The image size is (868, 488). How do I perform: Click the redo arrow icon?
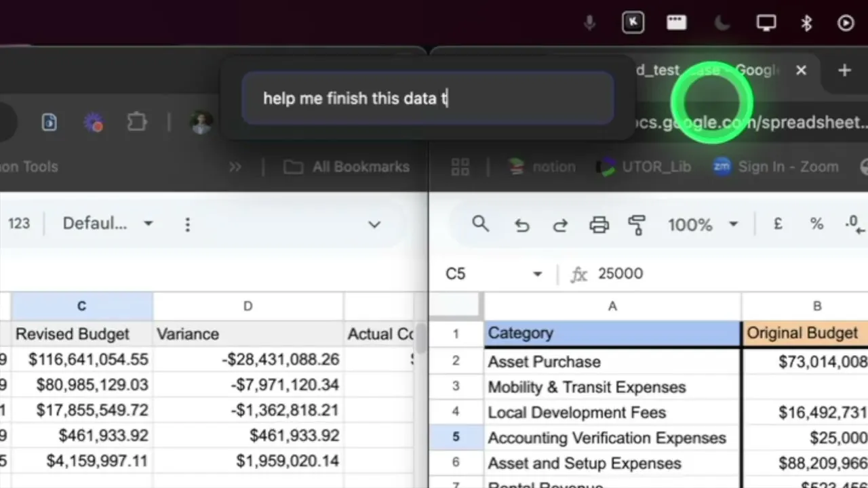tap(560, 225)
